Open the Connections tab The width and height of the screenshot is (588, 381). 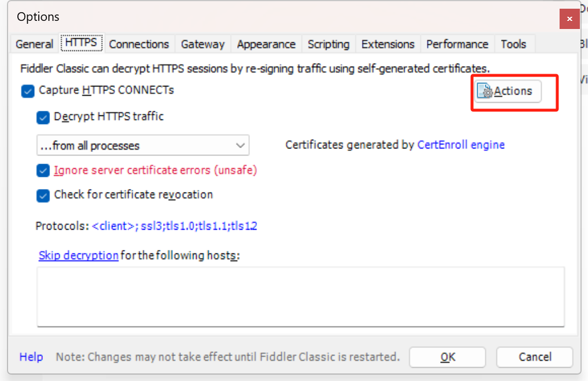139,44
